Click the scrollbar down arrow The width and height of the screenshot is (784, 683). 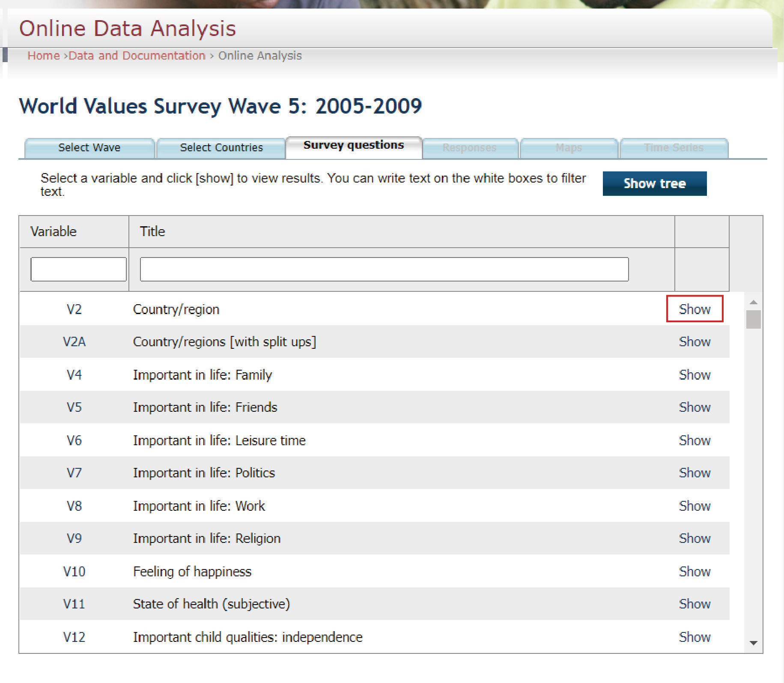tap(754, 643)
